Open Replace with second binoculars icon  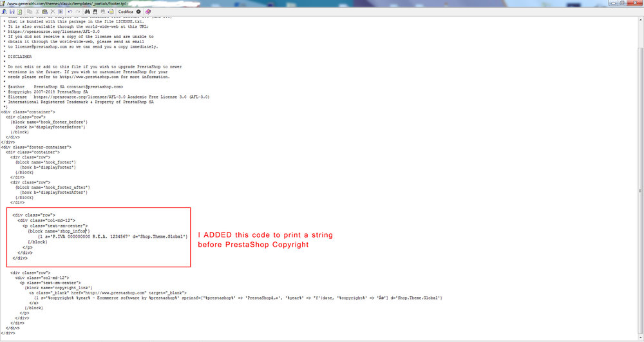95,12
